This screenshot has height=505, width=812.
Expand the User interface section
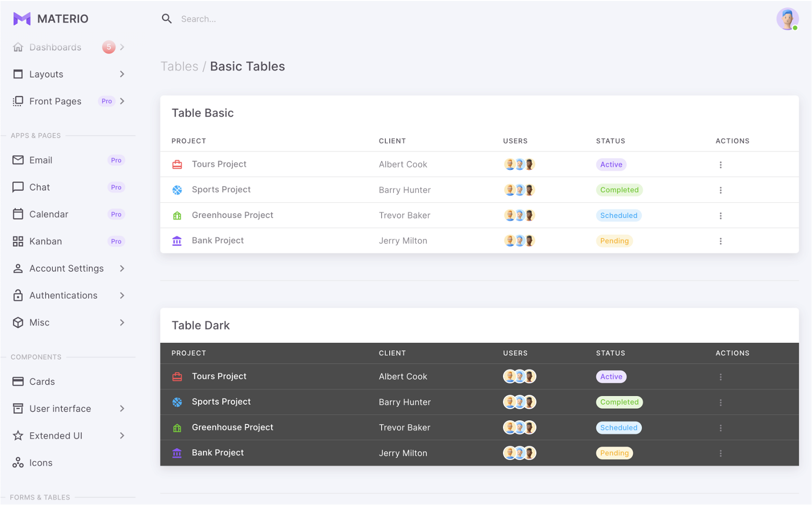pos(60,408)
